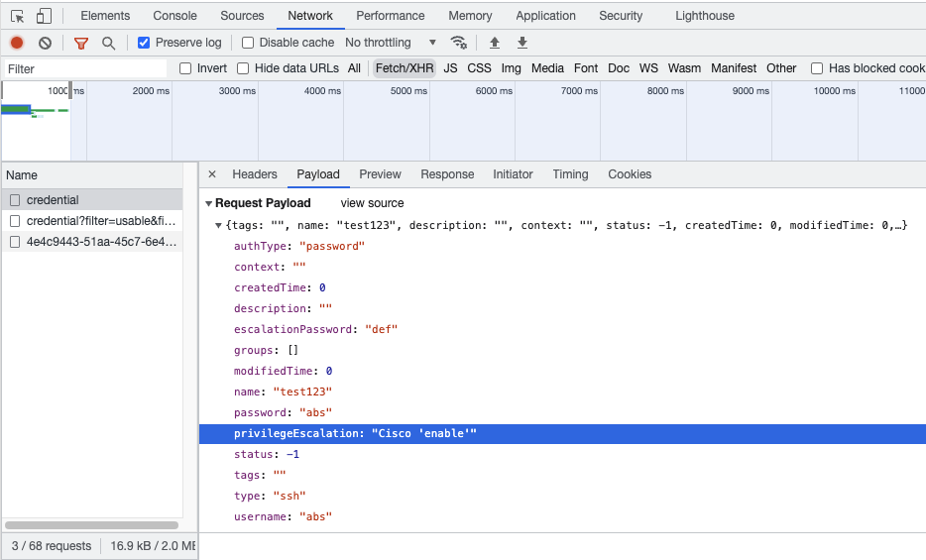Show the Cookies tab of request

630,174
